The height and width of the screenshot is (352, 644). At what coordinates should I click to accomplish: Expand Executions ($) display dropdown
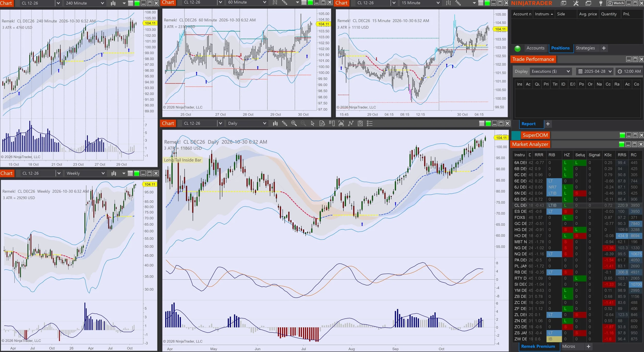point(551,71)
